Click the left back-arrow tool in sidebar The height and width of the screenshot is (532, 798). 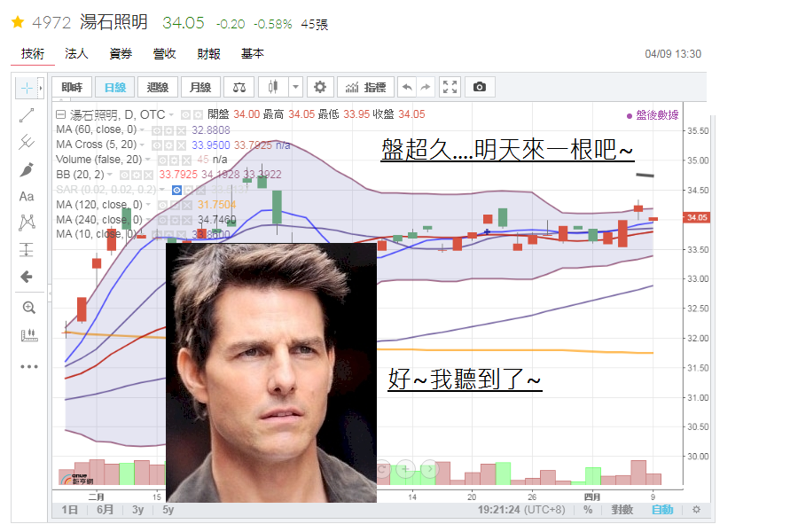click(x=27, y=277)
